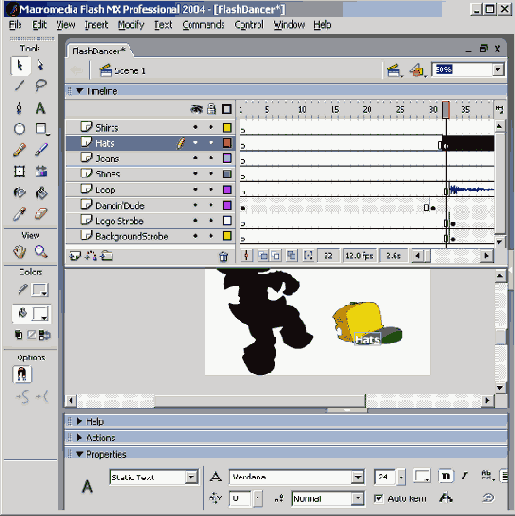Toggle the Auto kern checkbox
This screenshot has width=515, height=516.
(x=378, y=498)
